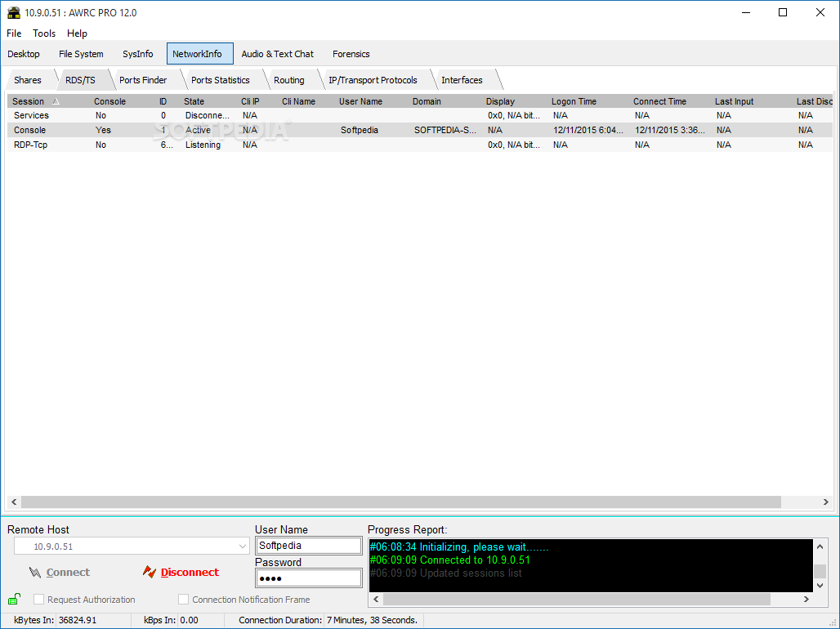The image size is (840, 629).
Task: Click the Softpedia user name cell
Action: coord(360,130)
